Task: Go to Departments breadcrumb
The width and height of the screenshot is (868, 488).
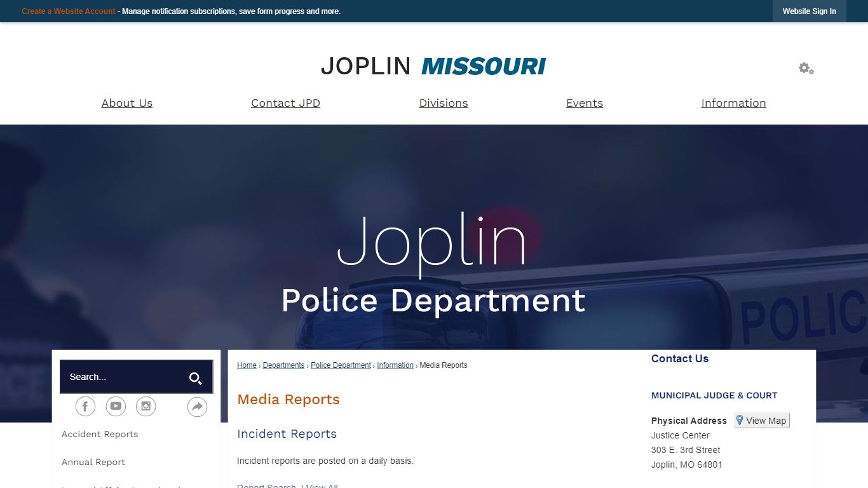Action: [283, 365]
